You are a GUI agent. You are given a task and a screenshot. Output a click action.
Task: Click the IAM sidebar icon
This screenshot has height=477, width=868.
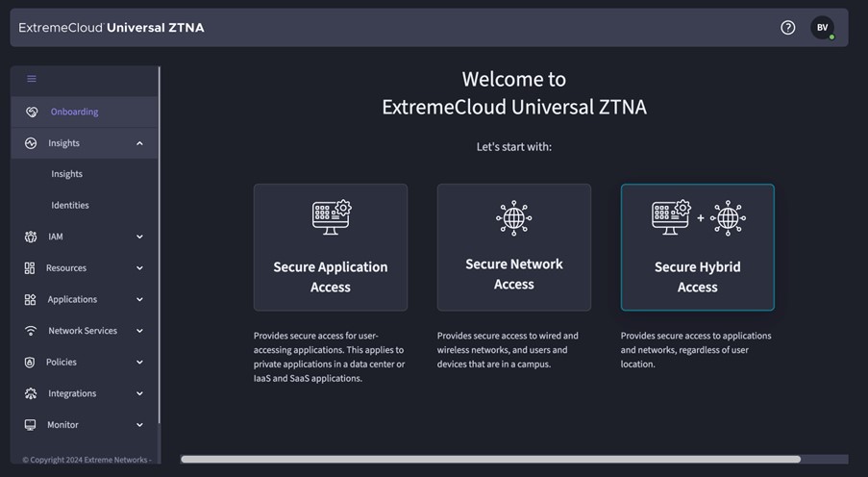click(x=31, y=237)
